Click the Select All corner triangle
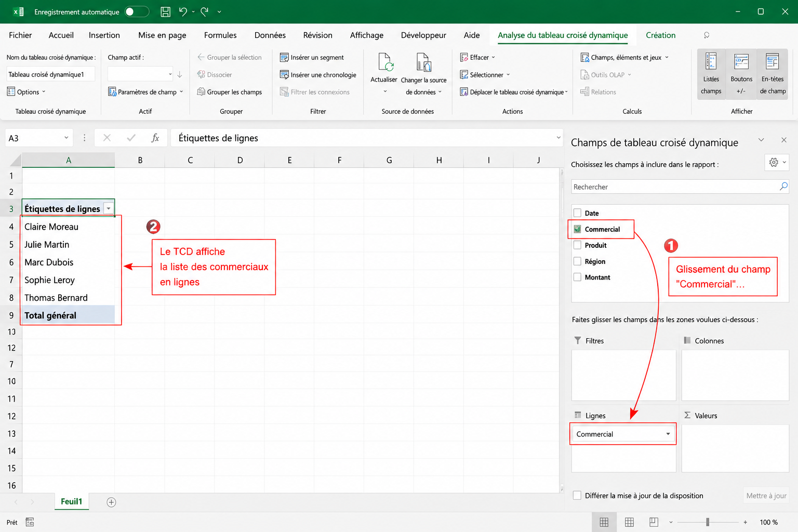 16,160
